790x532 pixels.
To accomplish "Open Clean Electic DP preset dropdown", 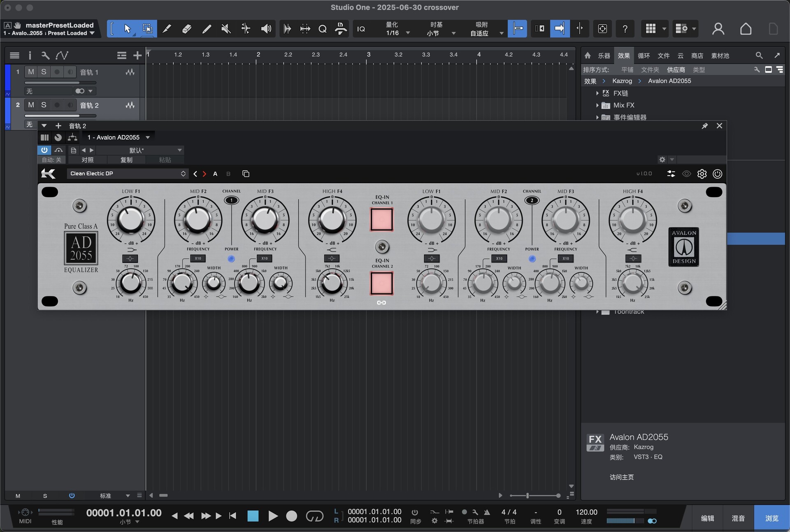I will (128, 174).
